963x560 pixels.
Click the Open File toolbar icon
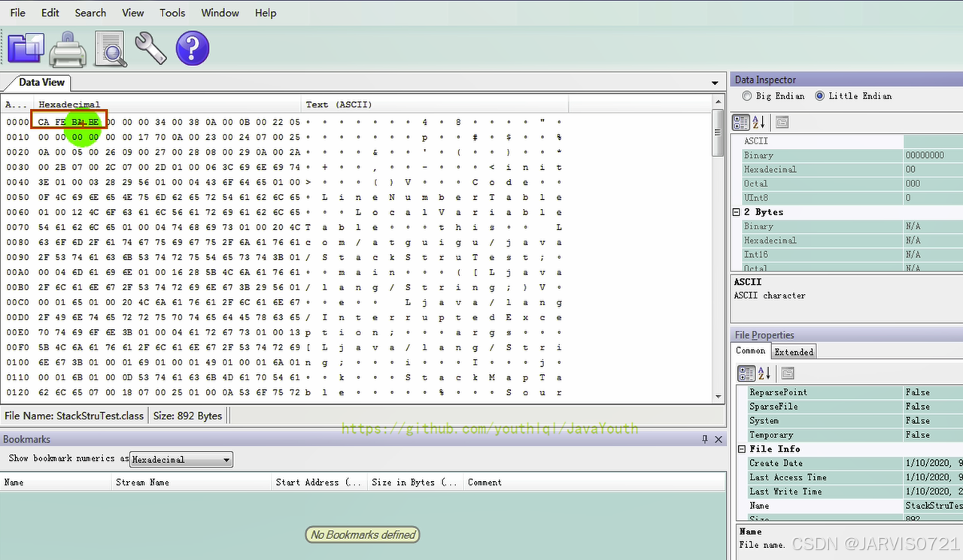[26, 48]
